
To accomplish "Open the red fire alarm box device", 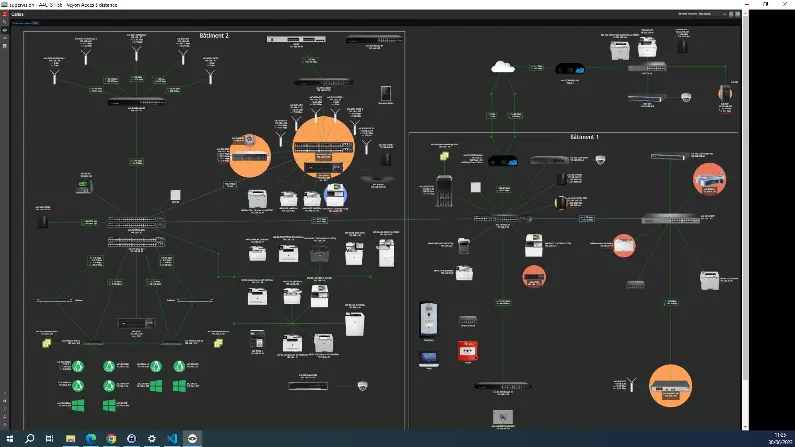I will [x=467, y=351].
